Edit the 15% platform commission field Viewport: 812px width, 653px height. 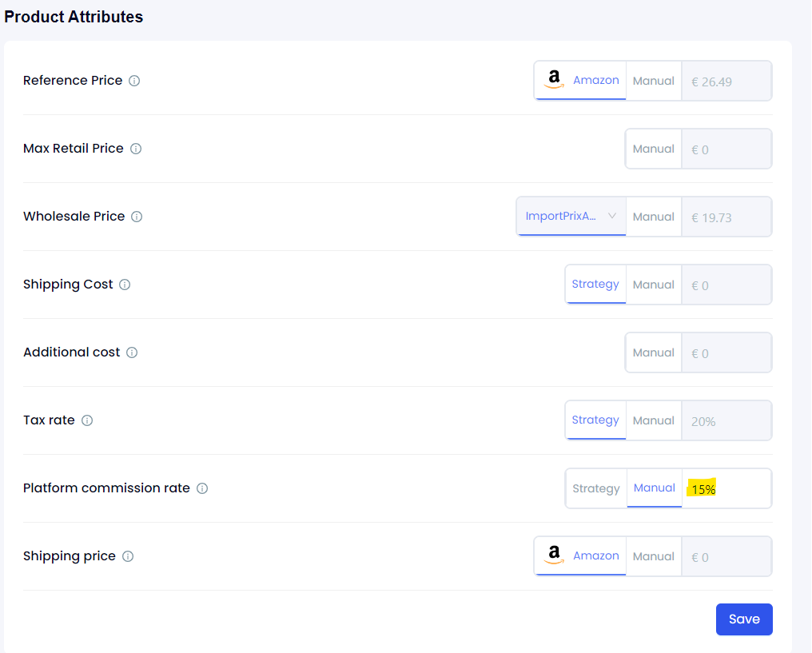coord(726,489)
